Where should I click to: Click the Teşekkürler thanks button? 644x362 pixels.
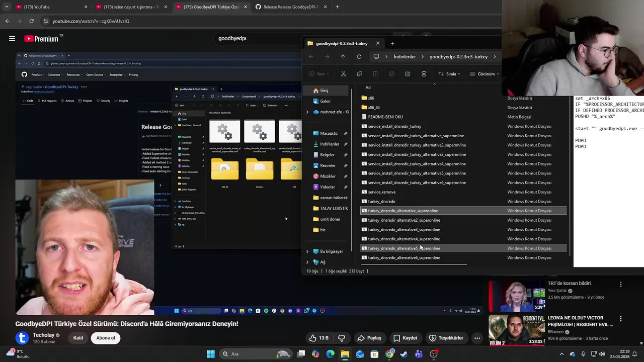click(x=446, y=338)
